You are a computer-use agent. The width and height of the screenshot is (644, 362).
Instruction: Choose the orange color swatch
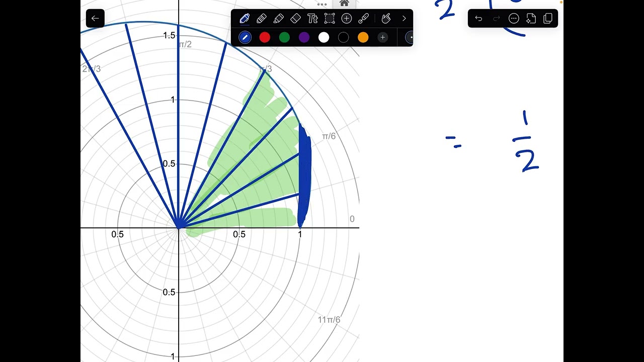click(x=363, y=37)
